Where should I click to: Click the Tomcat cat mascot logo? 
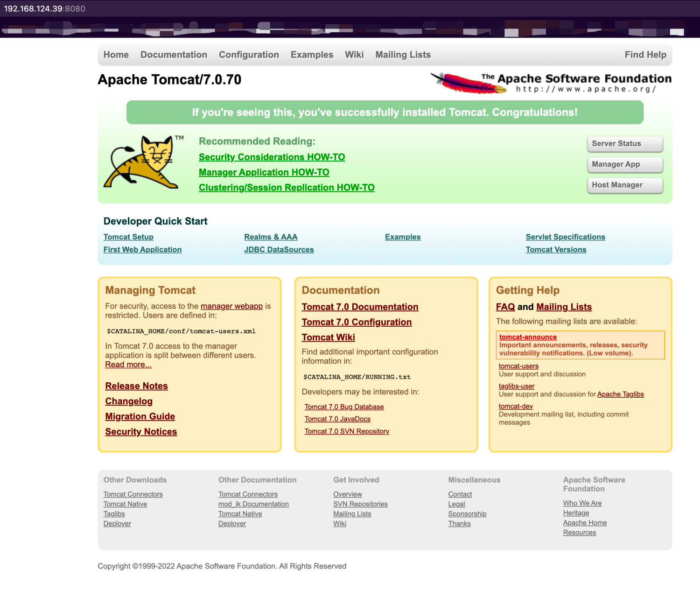[x=142, y=162]
